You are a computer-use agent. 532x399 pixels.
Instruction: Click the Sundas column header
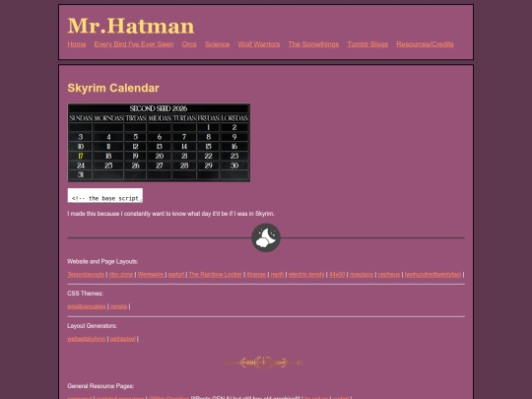81,118
